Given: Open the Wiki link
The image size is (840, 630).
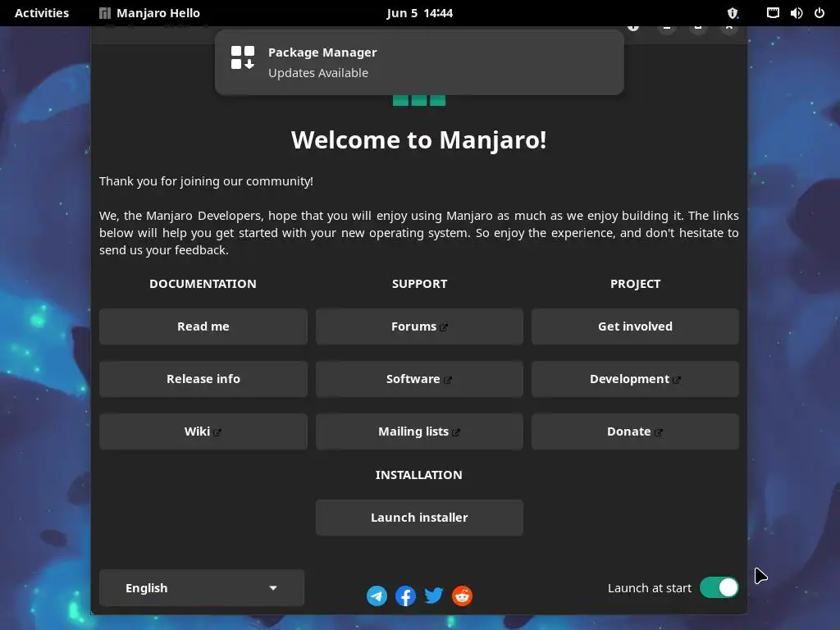Looking at the screenshot, I should pyautogui.click(x=203, y=431).
